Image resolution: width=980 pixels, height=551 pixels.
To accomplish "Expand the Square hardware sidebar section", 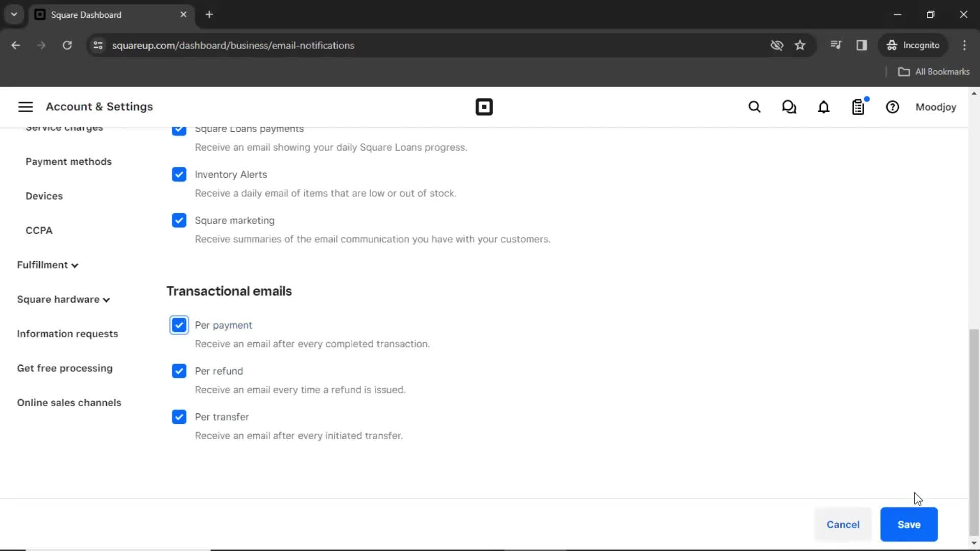I will [63, 299].
